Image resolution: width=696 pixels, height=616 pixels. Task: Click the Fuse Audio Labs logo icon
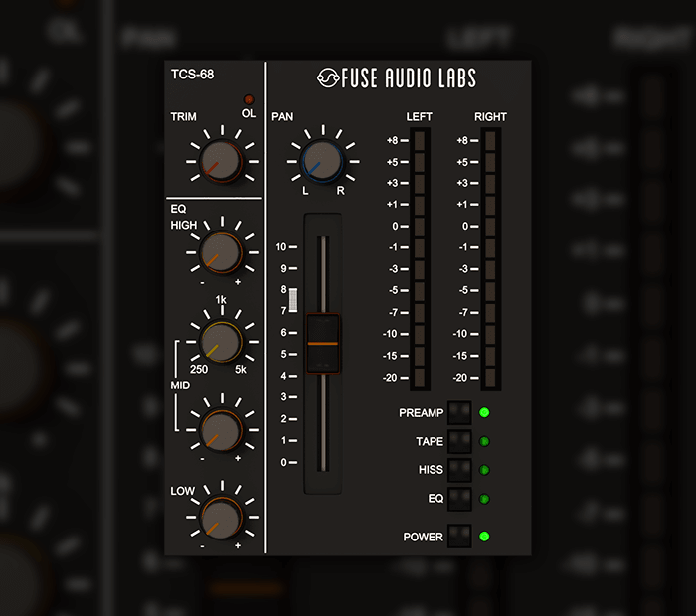329,77
